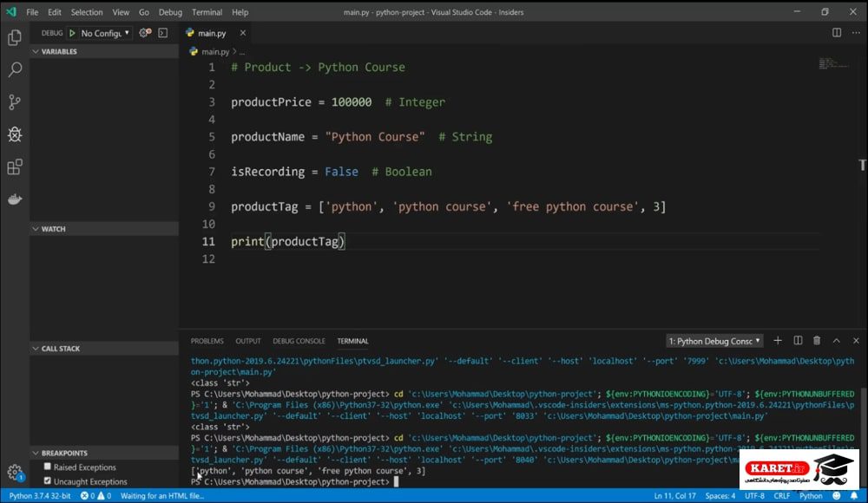Viewport: 868px width, 503px height.
Task: Select the Debug bug icon in activity bar
Action: point(15,134)
